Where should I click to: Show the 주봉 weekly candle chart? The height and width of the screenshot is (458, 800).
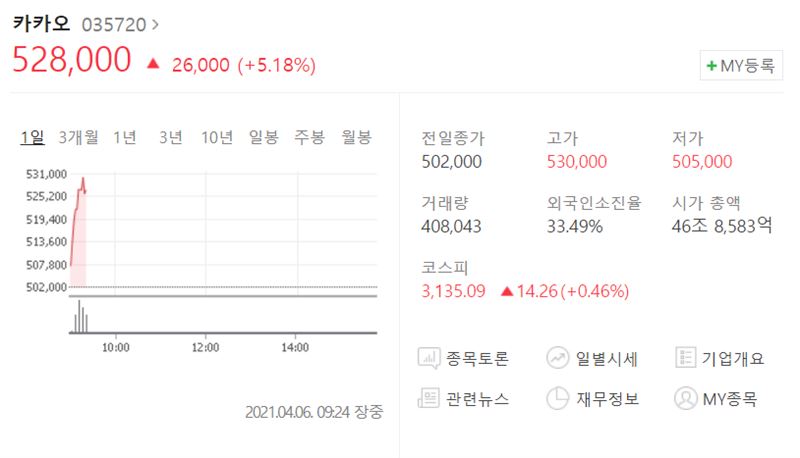pyautogui.click(x=310, y=137)
